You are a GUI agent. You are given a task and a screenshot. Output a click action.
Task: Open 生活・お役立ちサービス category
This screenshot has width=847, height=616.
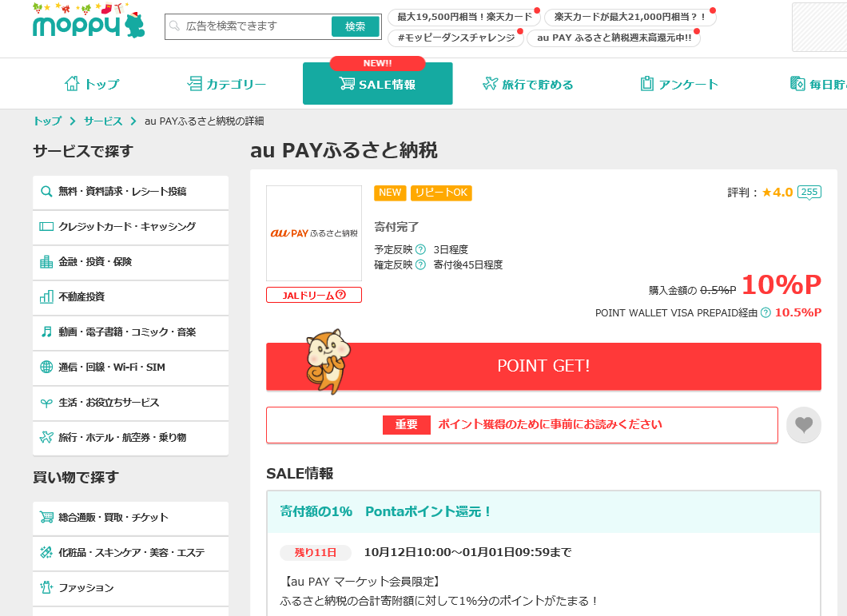(131, 403)
